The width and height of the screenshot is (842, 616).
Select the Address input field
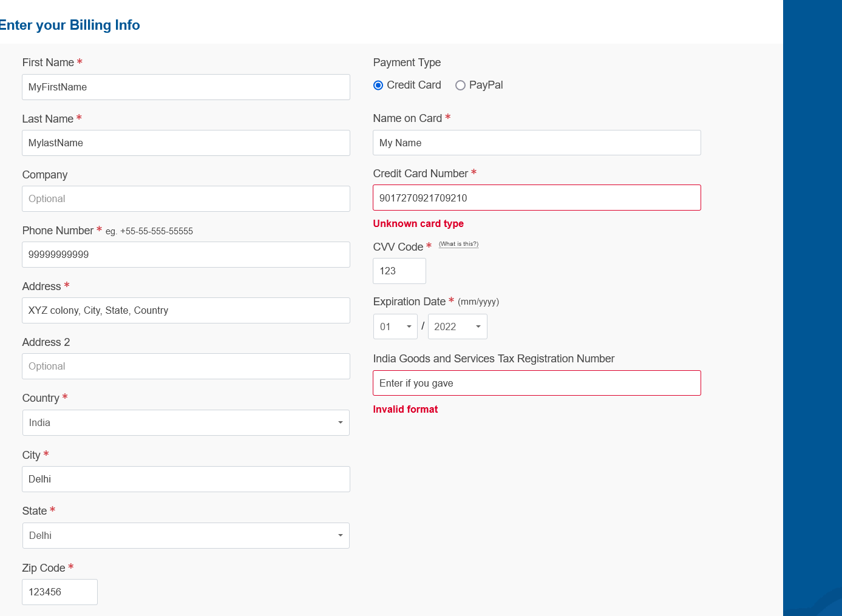click(x=186, y=310)
